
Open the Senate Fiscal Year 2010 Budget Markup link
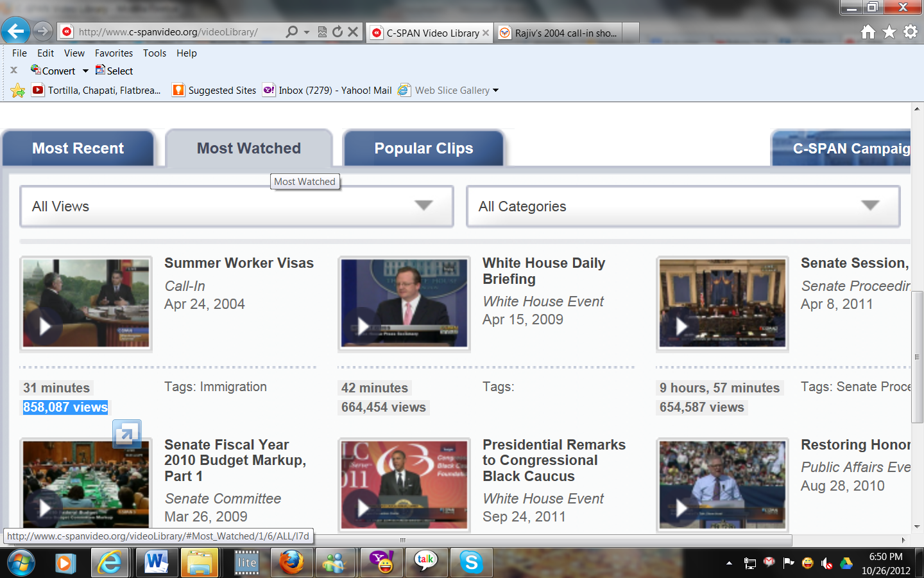click(x=235, y=460)
